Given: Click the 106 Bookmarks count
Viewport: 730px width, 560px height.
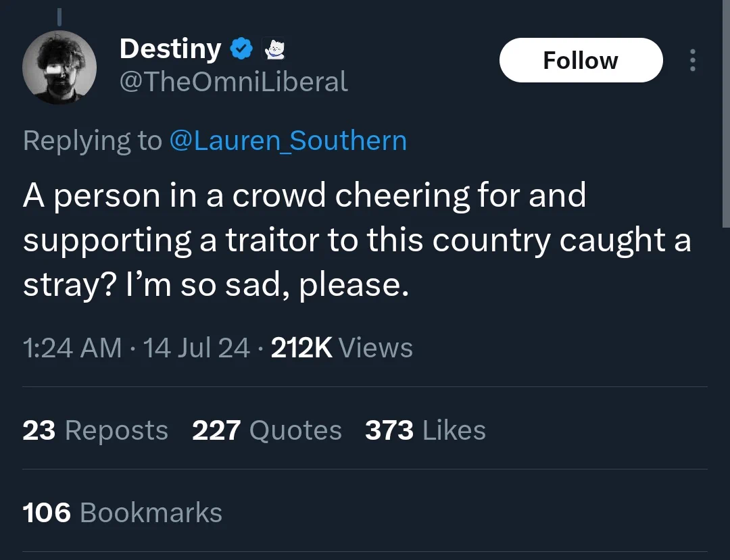Looking at the screenshot, I should [122, 512].
